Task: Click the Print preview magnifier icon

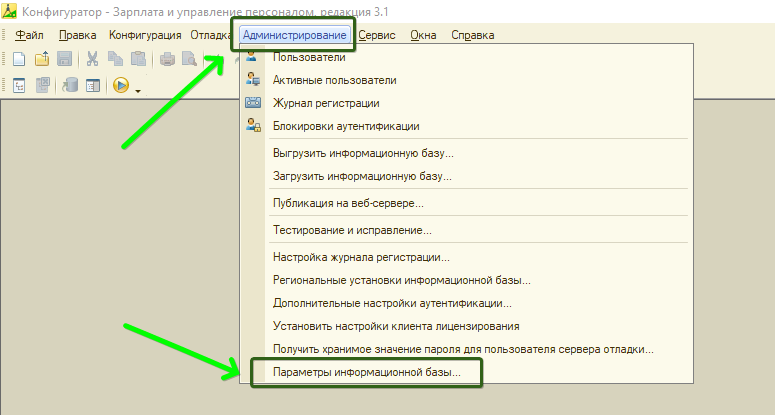Action: point(189,59)
